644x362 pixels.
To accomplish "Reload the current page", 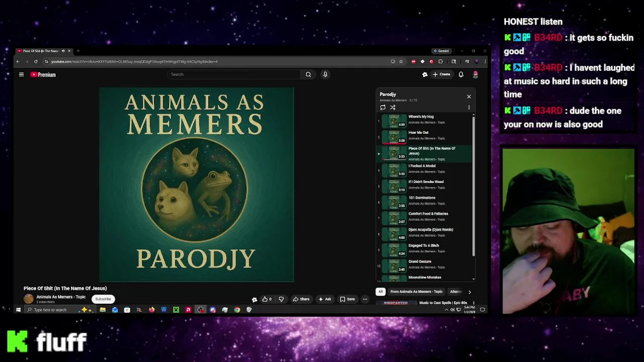I will (x=36, y=61).
